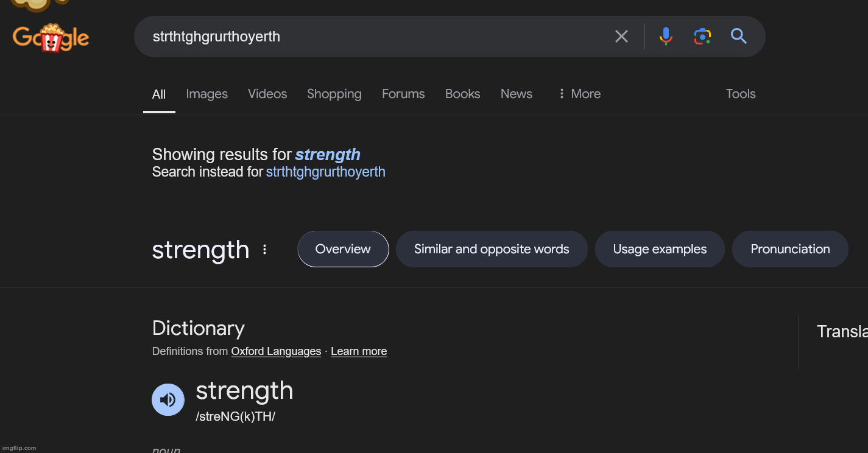Click inside the search query field

click(378, 37)
